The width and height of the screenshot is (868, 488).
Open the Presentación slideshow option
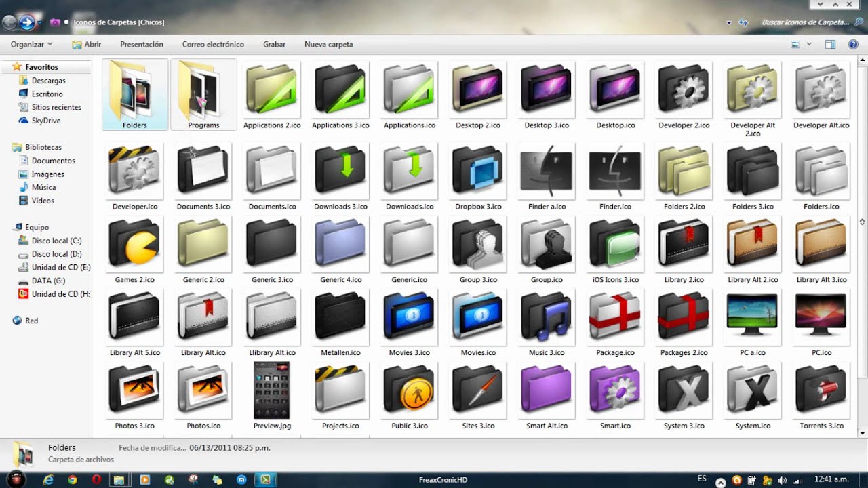142,44
